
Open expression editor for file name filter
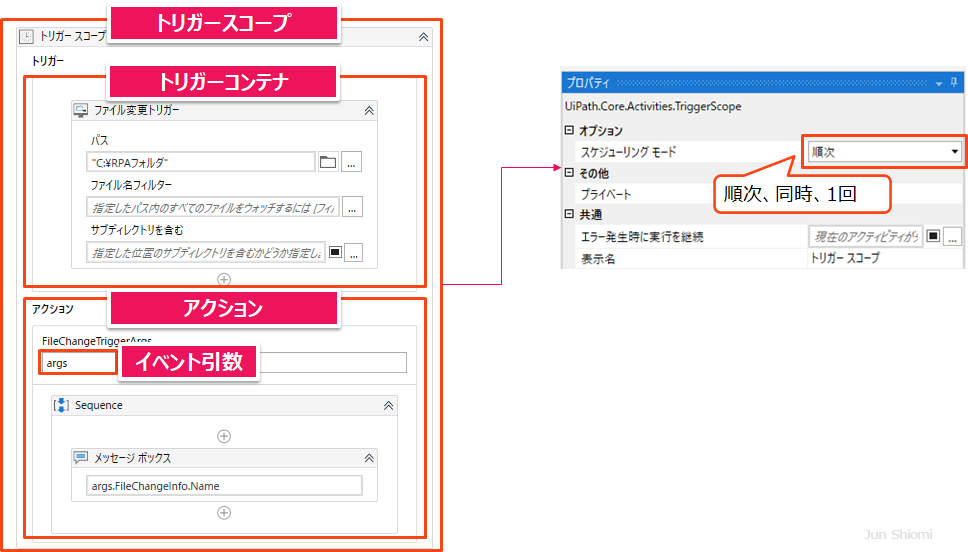[352, 207]
